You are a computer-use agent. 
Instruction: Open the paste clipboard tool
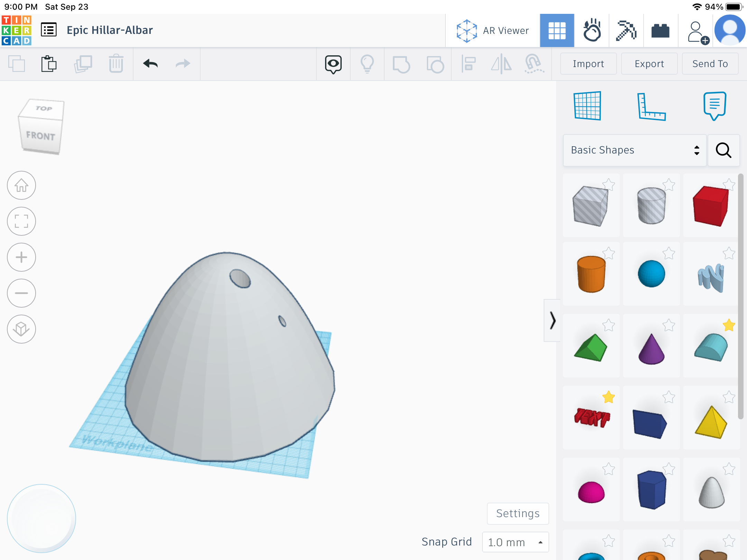tap(49, 64)
